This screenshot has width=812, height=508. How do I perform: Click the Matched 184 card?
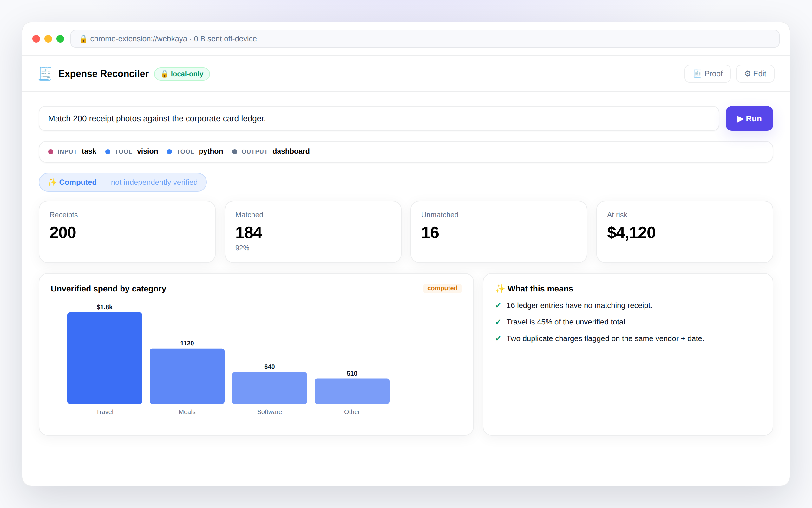[313, 232]
